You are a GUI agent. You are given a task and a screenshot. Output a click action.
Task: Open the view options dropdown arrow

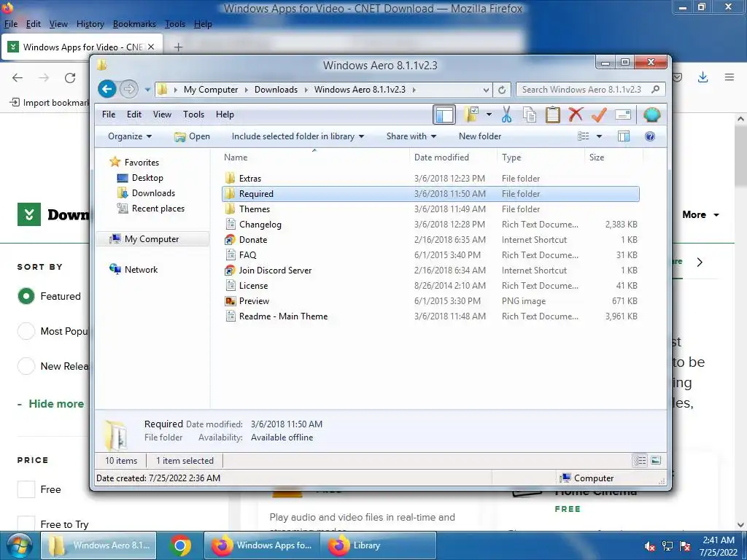[600, 136]
